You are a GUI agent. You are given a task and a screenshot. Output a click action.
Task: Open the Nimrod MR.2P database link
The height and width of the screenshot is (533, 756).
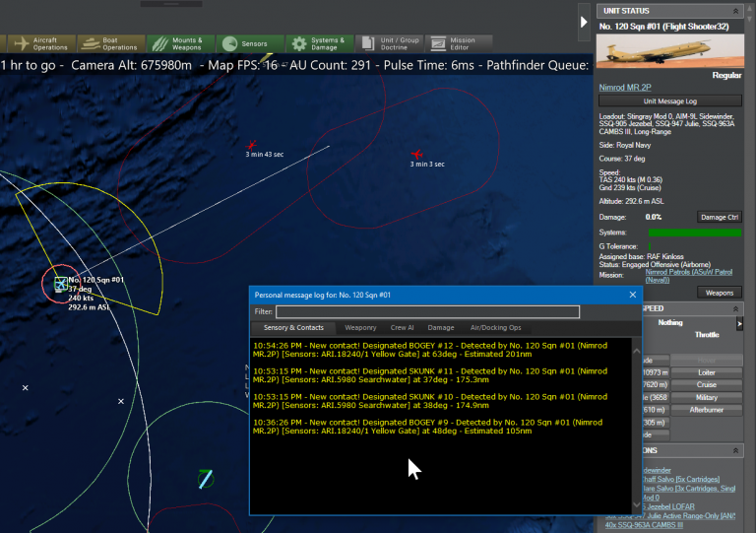[x=626, y=88]
